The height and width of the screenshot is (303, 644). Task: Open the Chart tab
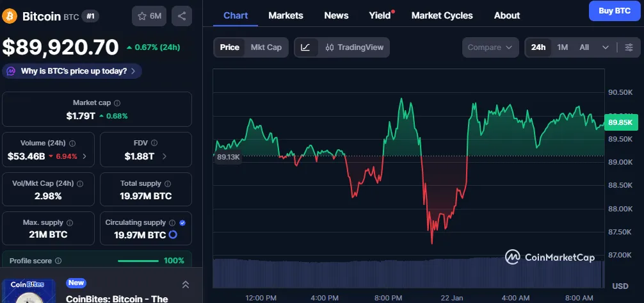click(x=236, y=15)
